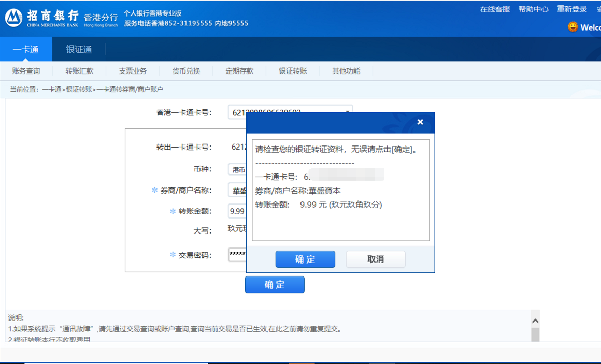This screenshot has width=601, height=364.
Task: Click 转账金额 9.99 元 line in dialog
Action: point(319,205)
